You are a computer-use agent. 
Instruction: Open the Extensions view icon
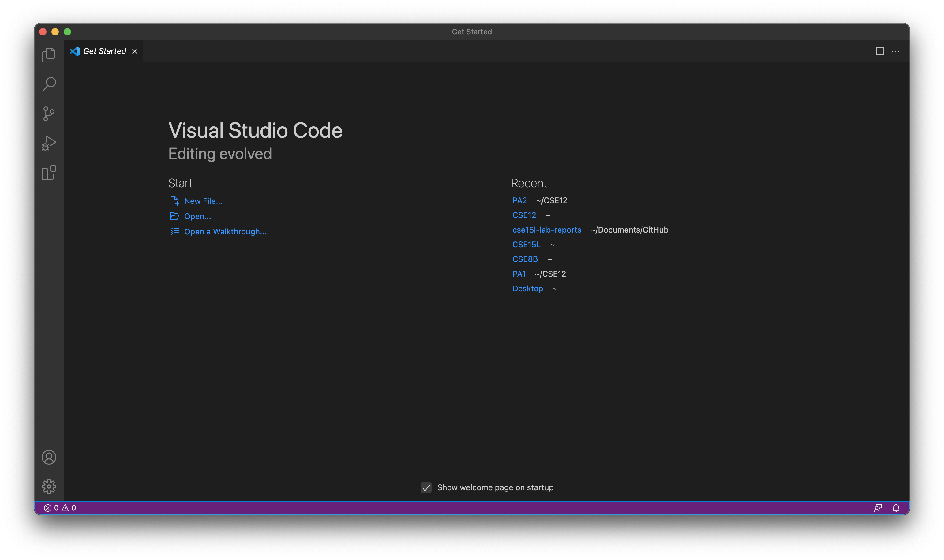[x=49, y=173]
